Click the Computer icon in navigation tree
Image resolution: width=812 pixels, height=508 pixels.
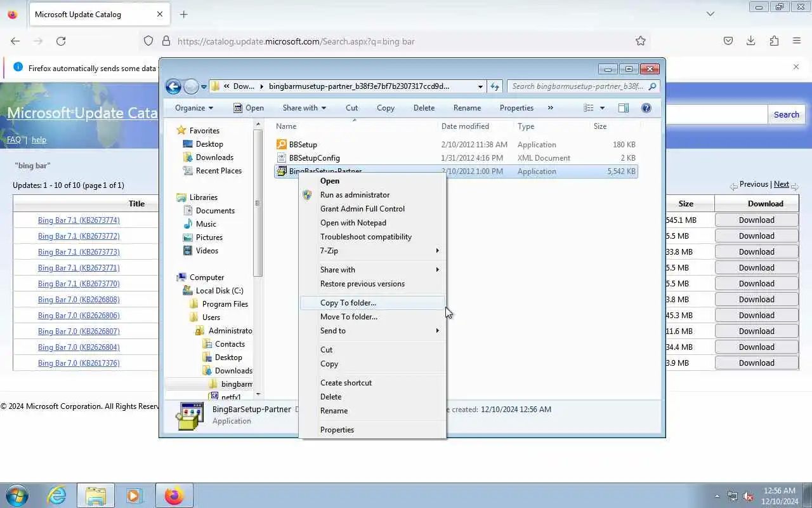[181, 277]
